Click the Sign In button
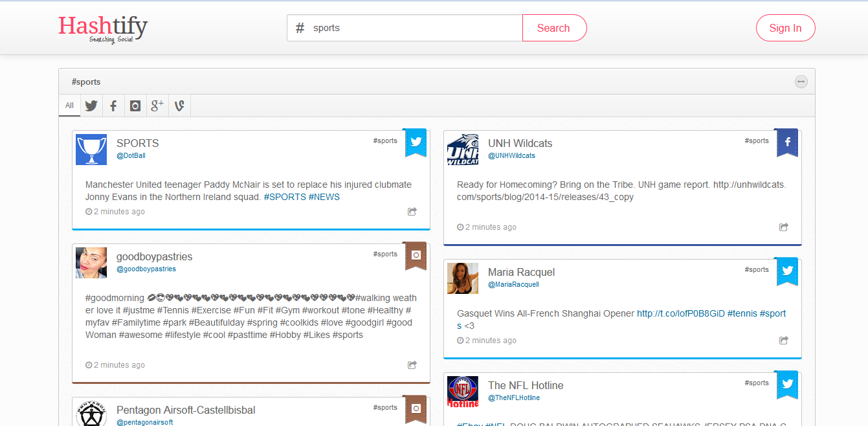868x426 pixels. coord(785,28)
